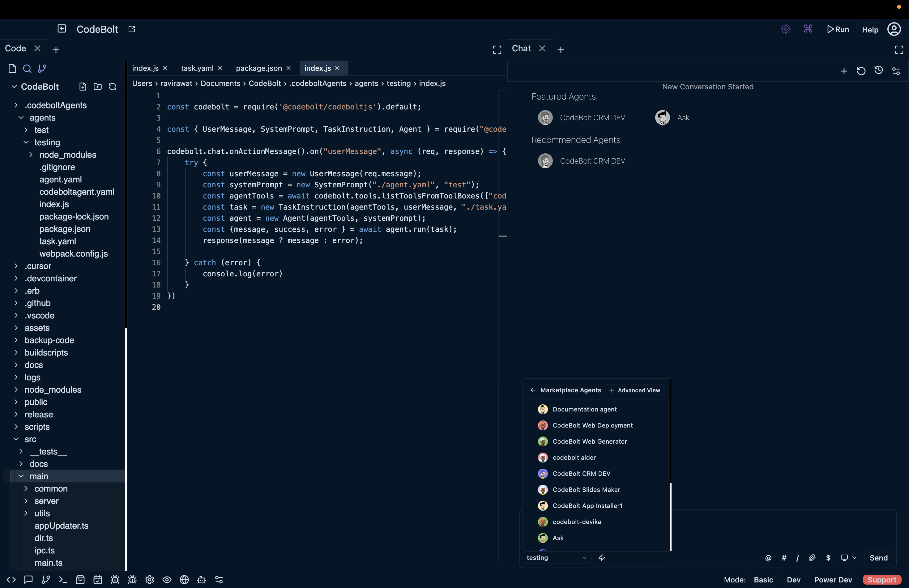Switch mode to Power Dev
The width and height of the screenshot is (909, 588).
pyautogui.click(x=833, y=580)
